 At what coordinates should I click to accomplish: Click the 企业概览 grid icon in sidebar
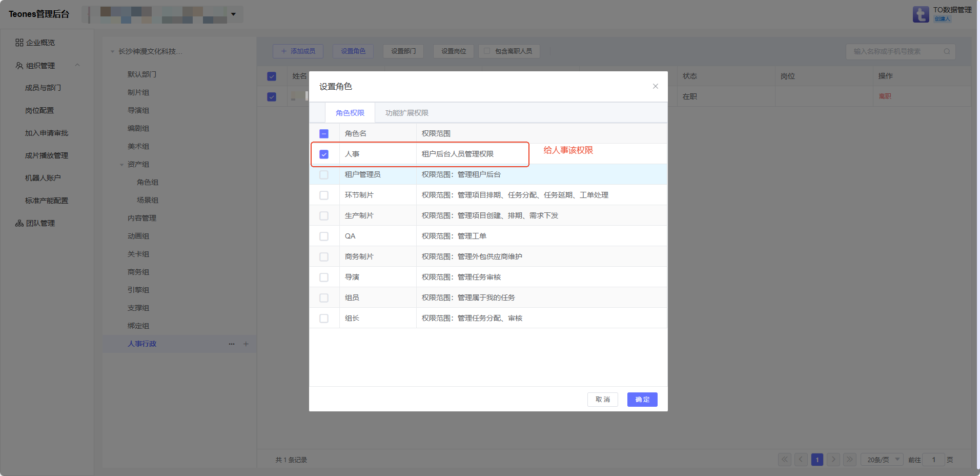[x=19, y=43]
